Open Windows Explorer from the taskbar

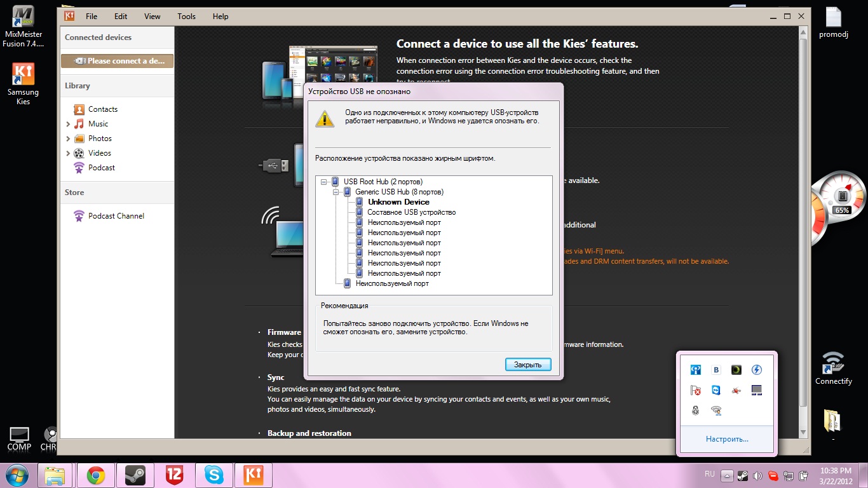click(x=55, y=475)
